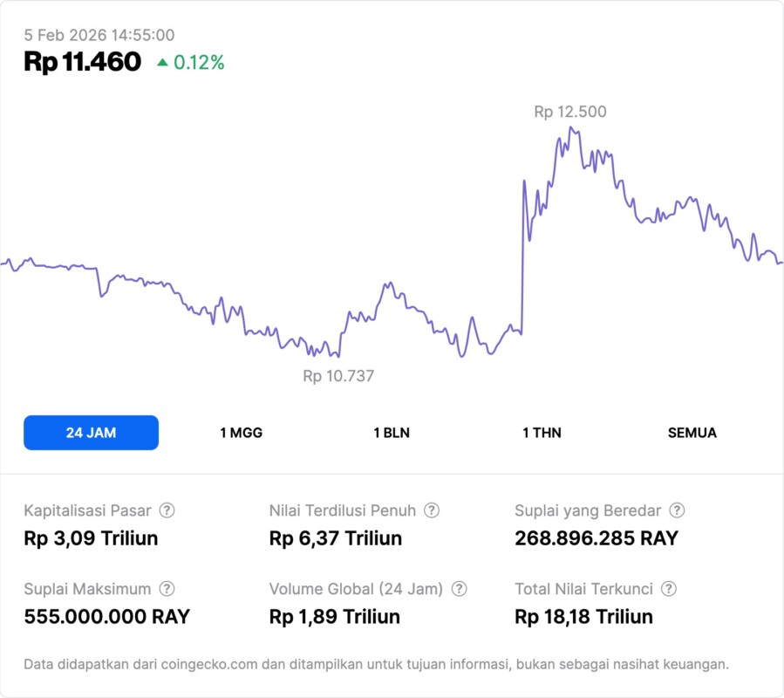Image resolution: width=784 pixels, height=698 pixels.
Task: Show info for Volume Global (24 Jam)
Action: coord(460,589)
